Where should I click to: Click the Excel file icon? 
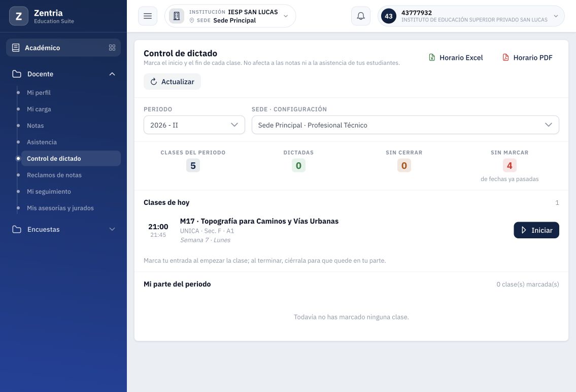click(432, 58)
